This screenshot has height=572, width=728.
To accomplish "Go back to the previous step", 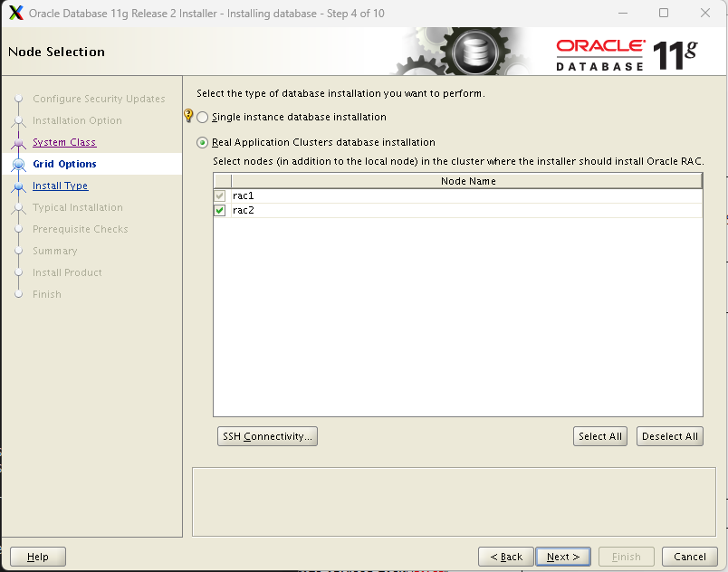I will click(505, 557).
